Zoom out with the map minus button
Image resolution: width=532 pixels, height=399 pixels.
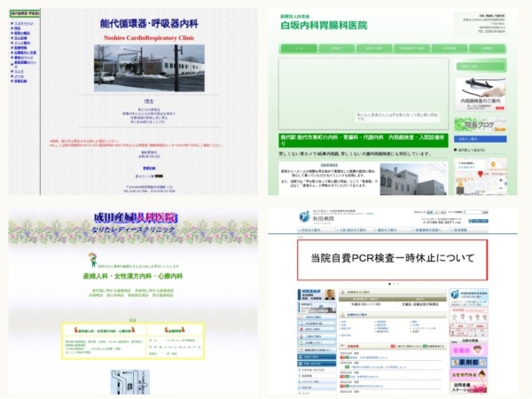[501, 188]
